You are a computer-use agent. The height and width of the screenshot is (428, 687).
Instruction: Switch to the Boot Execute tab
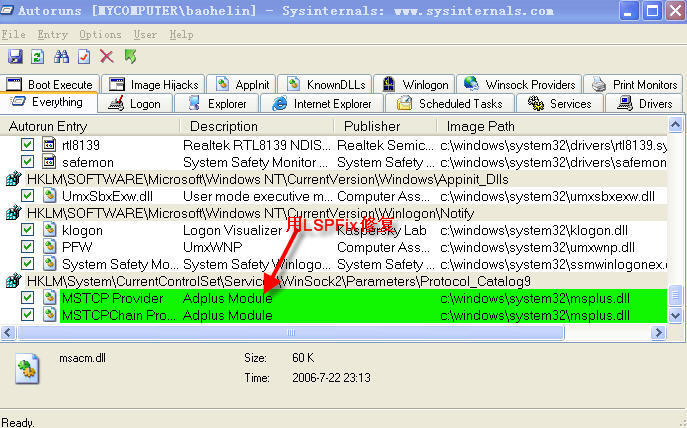click(x=50, y=84)
